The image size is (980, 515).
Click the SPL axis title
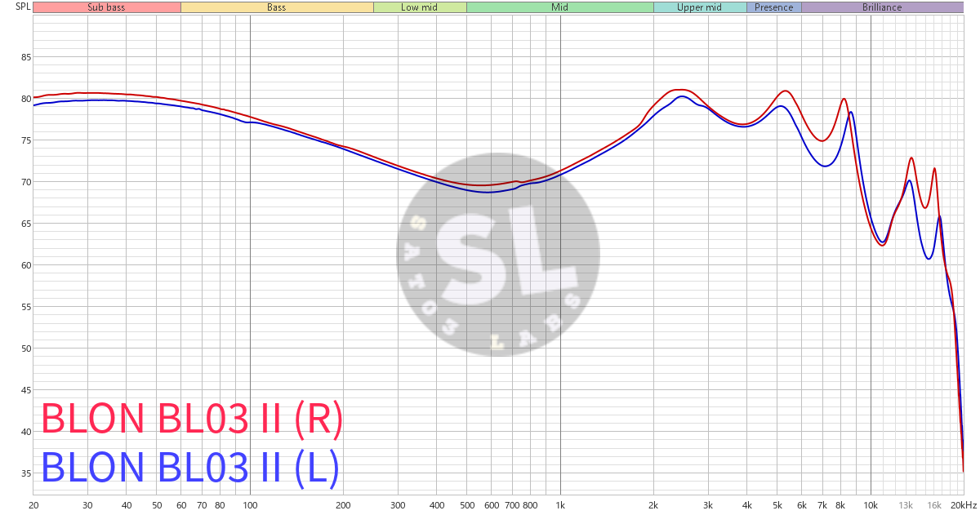click(23, 7)
